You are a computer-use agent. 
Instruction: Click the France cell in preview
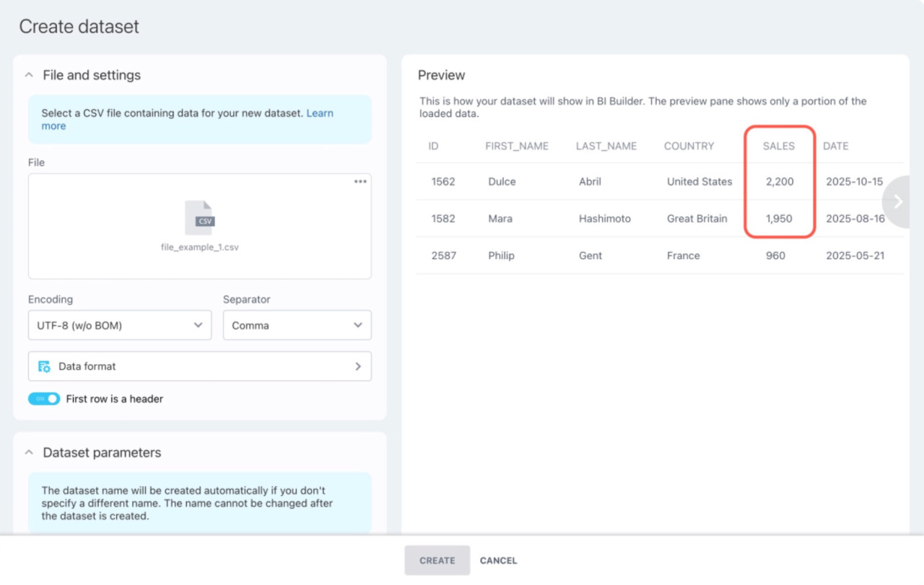tap(683, 256)
